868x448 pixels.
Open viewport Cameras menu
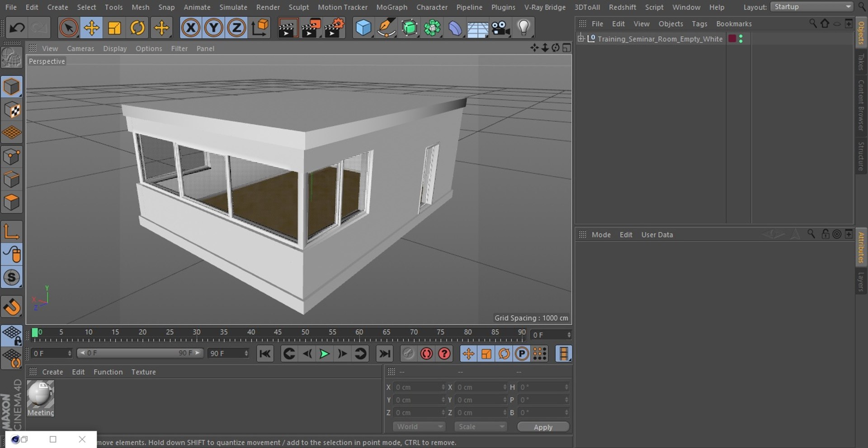tap(80, 48)
